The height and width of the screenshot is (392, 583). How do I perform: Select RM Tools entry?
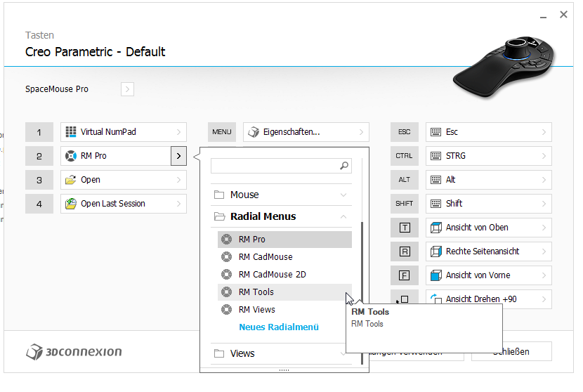click(x=284, y=292)
